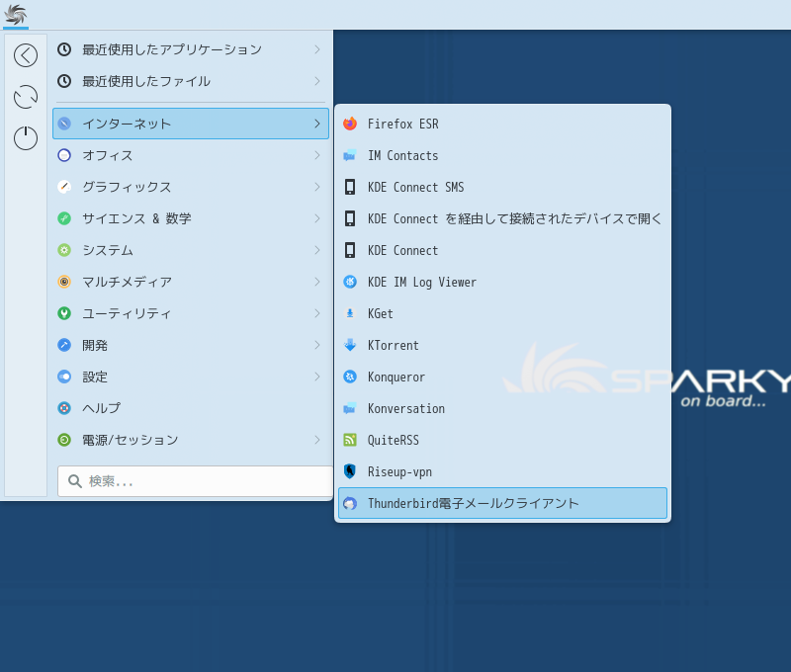Expand the マルチメディア submenu chevron
The width and height of the screenshot is (791, 672).
pos(317,282)
